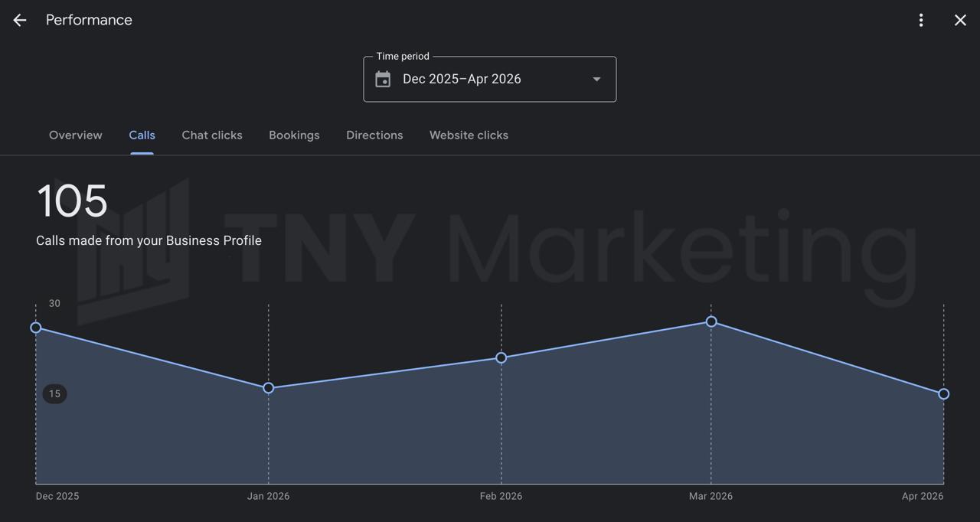The width and height of the screenshot is (980, 522).
Task: Click the Dec 2025 x-axis label
Action: [x=57, y=496]
